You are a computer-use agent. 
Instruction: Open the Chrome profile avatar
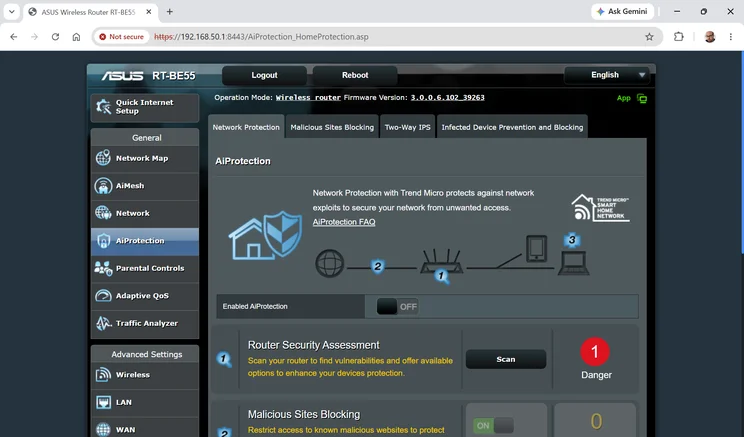point(710,37)
